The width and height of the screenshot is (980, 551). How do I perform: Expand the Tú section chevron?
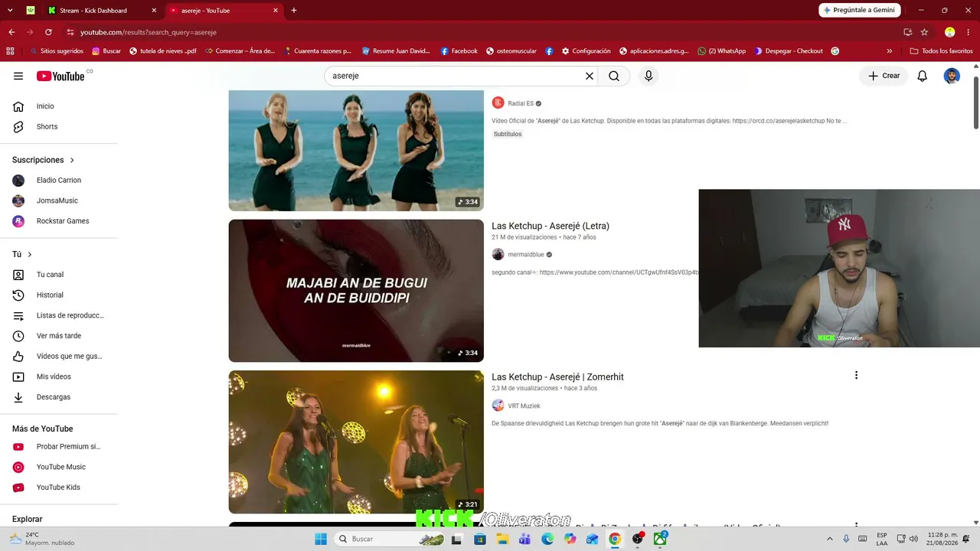(x=30, y=254)
